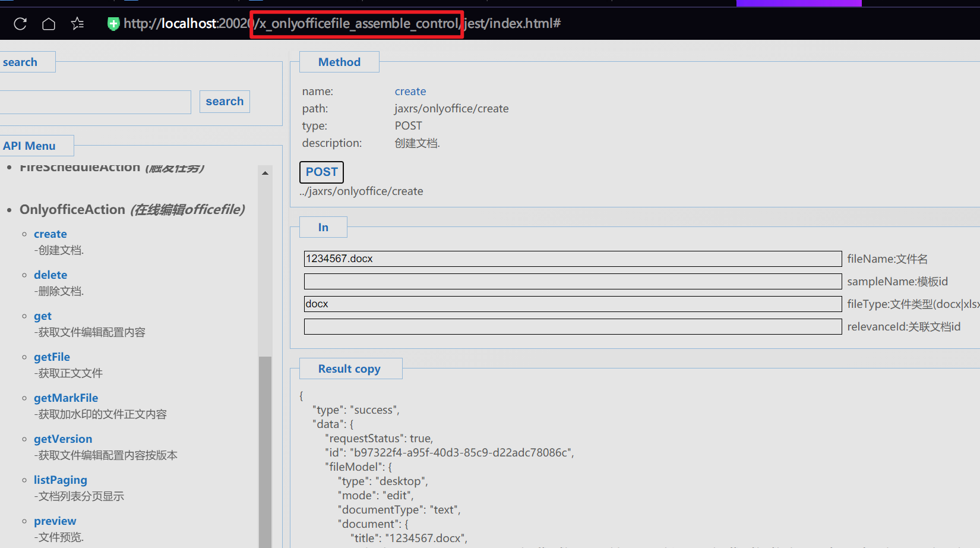Click the fileName input with 1234567.docx

pos(572,259)
